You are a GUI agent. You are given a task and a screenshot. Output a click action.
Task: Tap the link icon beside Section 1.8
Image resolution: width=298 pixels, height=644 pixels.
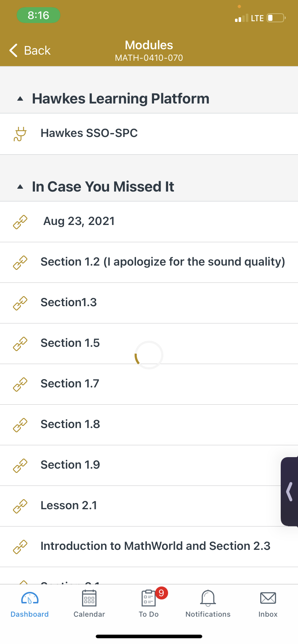[20, 425]
